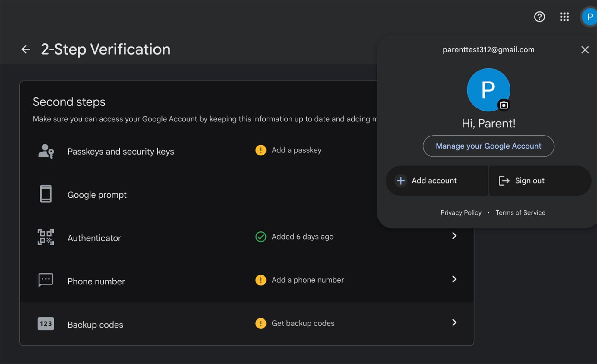Click the warning icon by Add a phone number

pos(261,280)
